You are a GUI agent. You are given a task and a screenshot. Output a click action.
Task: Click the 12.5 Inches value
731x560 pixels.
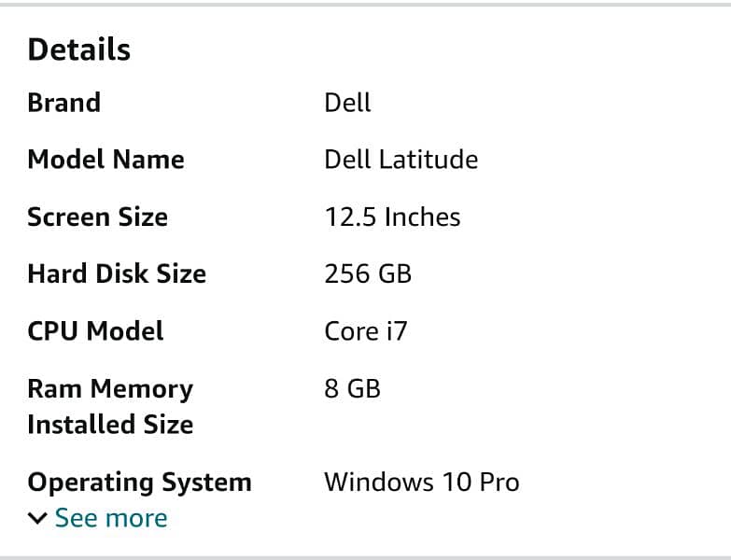[392, 217]
